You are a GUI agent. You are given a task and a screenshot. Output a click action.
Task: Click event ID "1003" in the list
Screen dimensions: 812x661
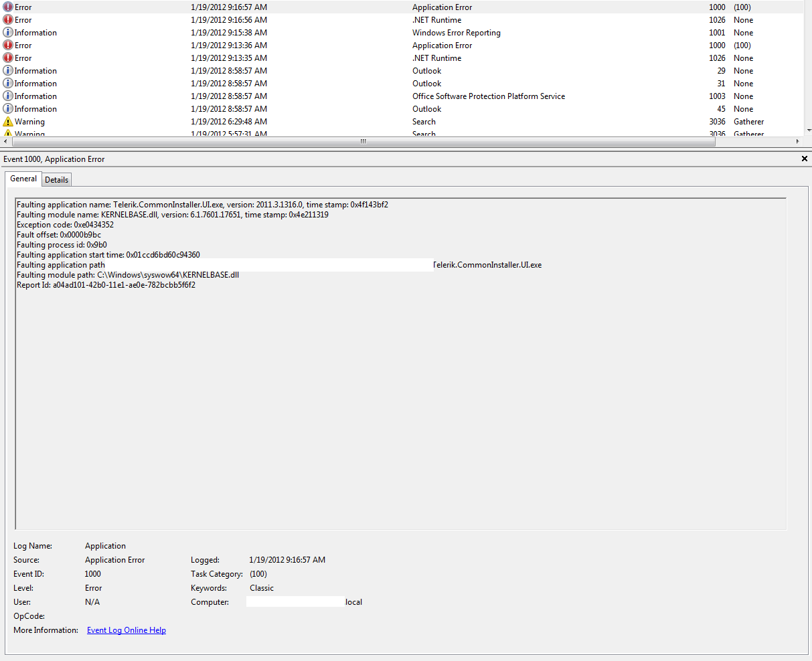tap(717, 96)
